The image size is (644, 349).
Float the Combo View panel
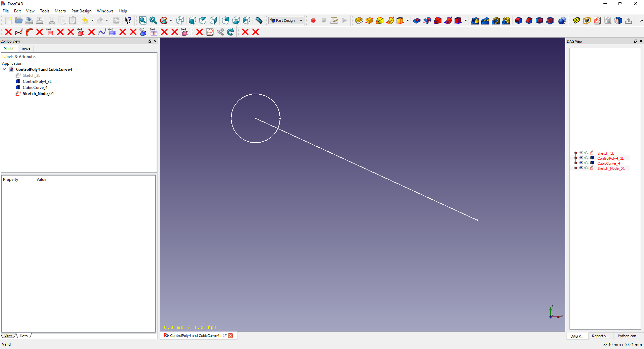coord(150,41)
